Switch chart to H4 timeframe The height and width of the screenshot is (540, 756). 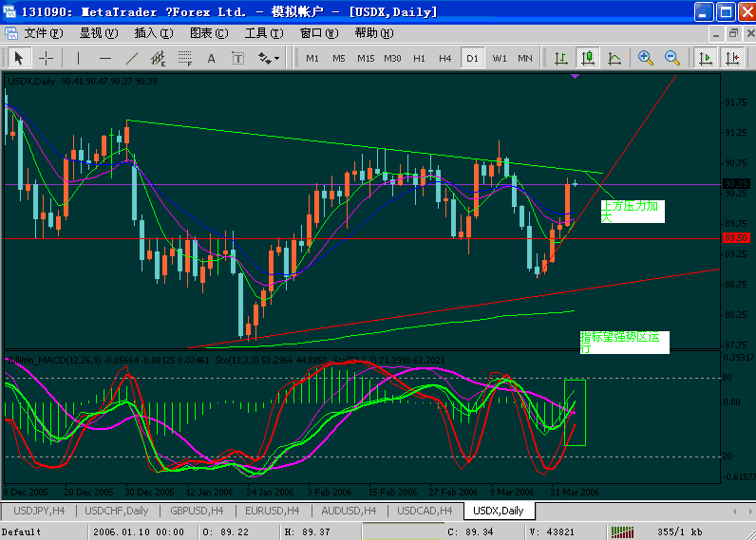[445, 58]
